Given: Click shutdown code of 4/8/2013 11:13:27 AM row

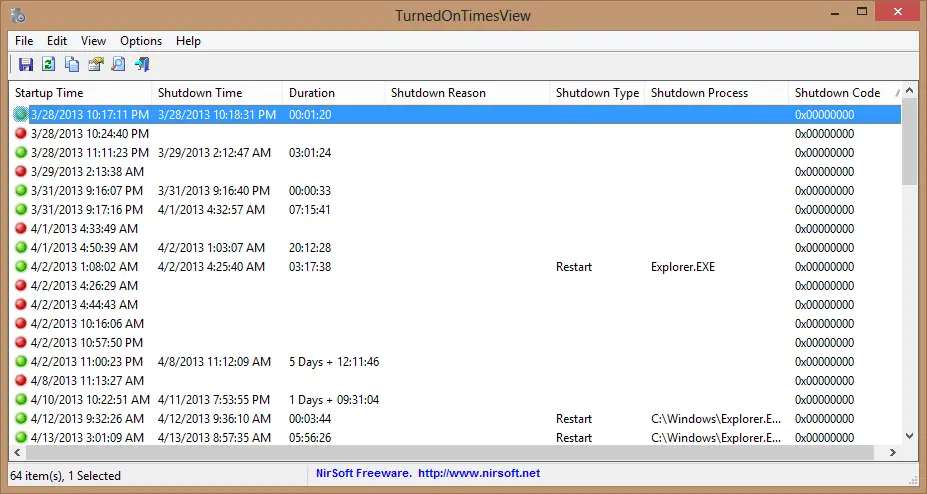Looking at the screenshot, I should [824, 381].
